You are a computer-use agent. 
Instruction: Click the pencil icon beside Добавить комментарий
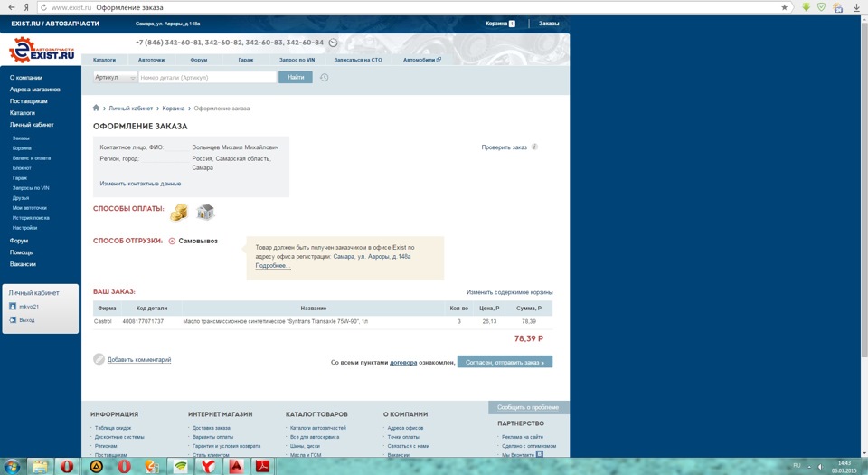tap(99, 359)
